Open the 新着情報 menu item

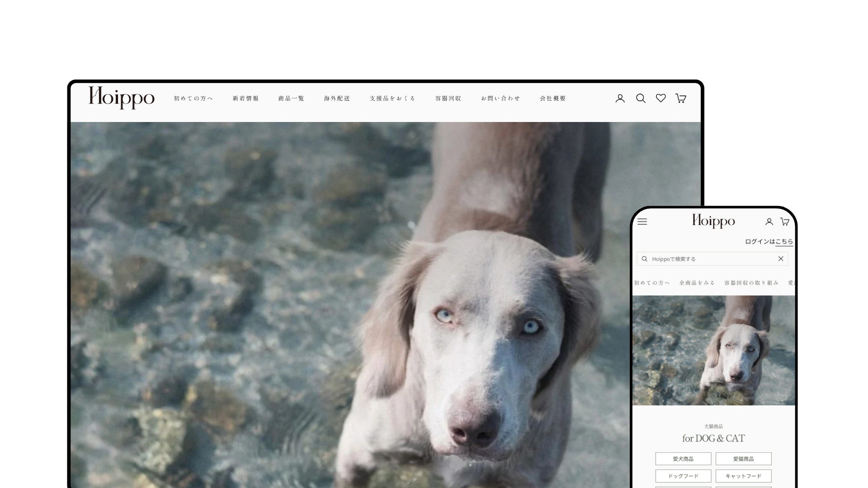pos(245,99)
